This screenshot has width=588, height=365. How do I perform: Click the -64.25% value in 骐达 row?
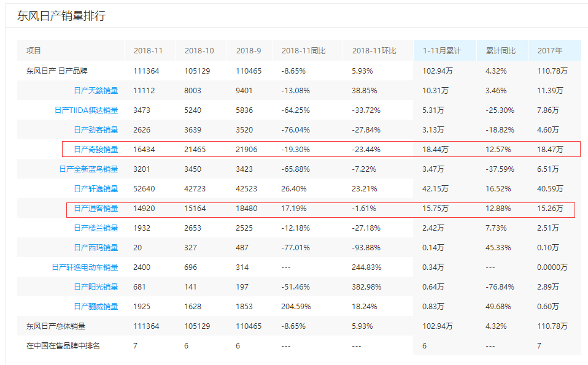point(295,110)
